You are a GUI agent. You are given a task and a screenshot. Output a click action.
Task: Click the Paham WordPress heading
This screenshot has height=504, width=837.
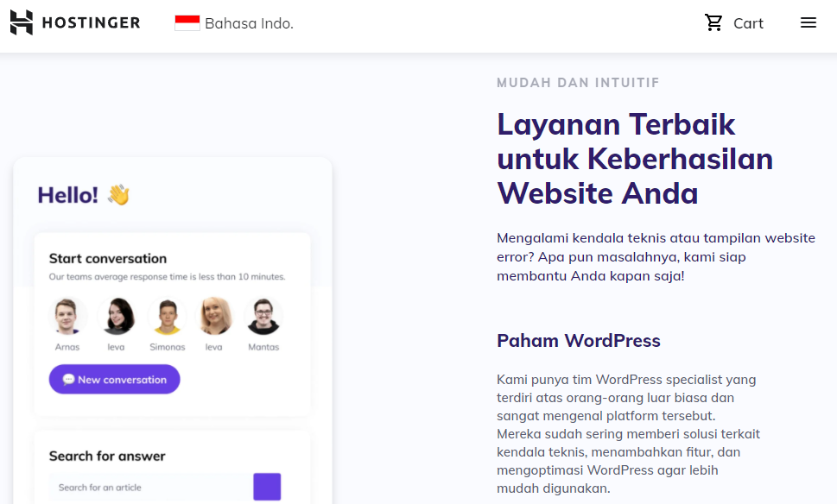click(x=578, y=340)
